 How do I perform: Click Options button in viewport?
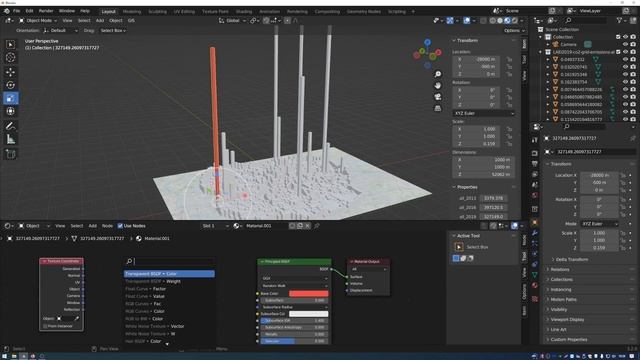(513, 31)
